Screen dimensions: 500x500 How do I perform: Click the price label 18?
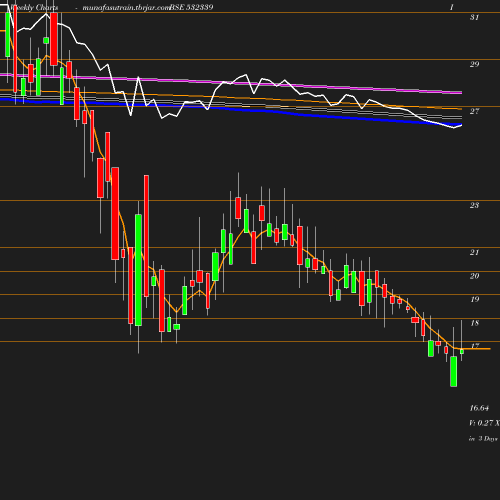point(474,323)
